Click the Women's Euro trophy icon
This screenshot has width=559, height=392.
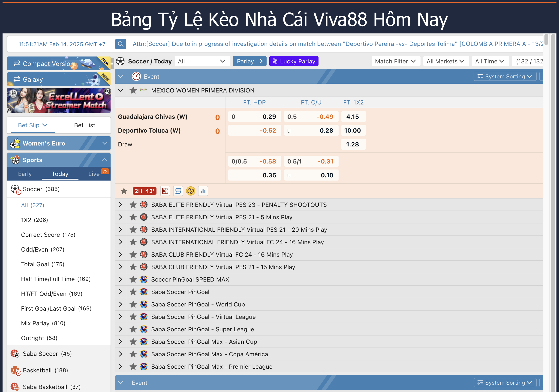(x=15, y=143)
